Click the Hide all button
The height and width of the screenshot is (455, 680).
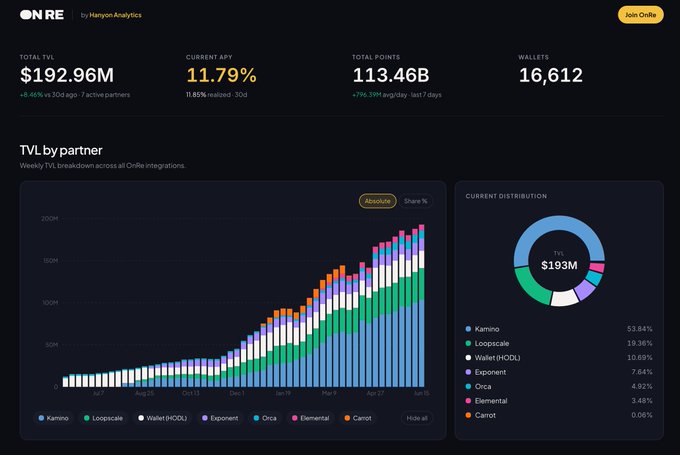417,418
